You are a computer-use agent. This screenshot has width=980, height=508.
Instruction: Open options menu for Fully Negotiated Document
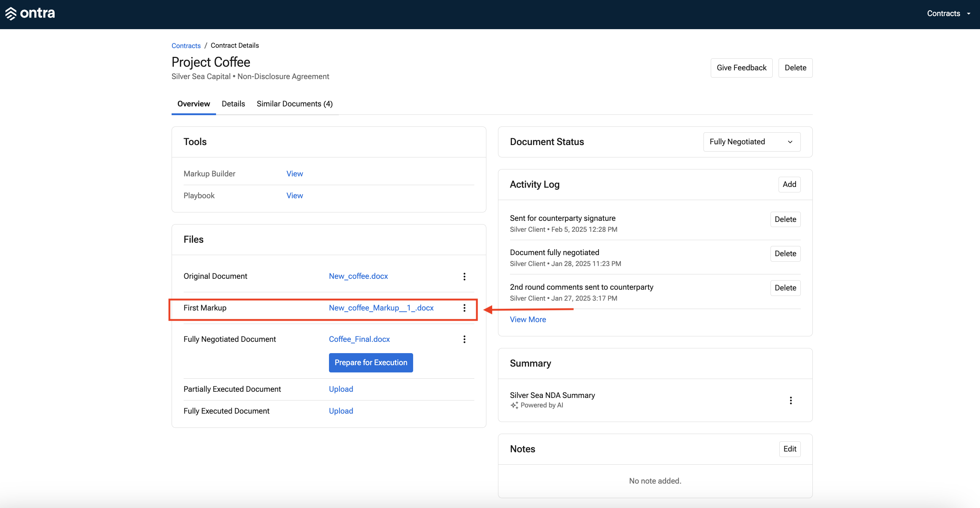click(464, 339)
